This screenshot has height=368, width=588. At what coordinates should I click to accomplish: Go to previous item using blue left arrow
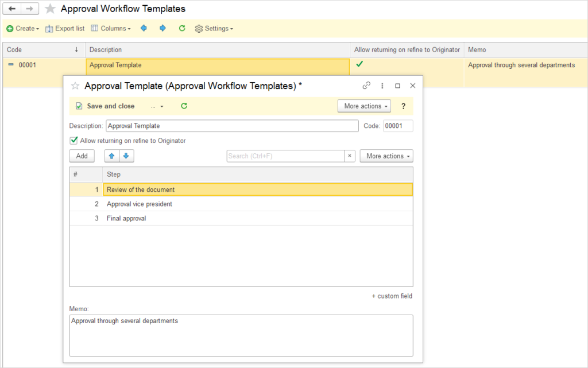click(x=144, y=28)
